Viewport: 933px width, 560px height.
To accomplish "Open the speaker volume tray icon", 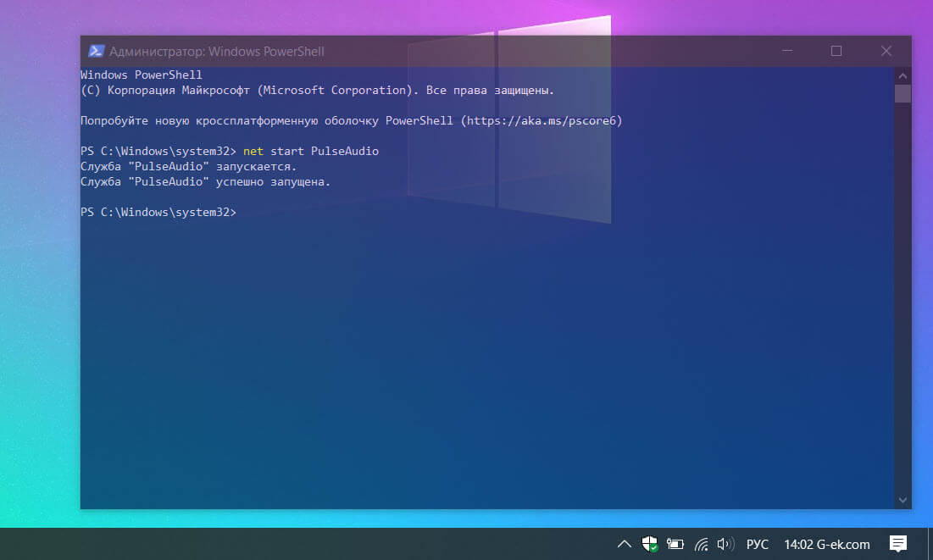I will pyautogui.click(x=725, y=544).
